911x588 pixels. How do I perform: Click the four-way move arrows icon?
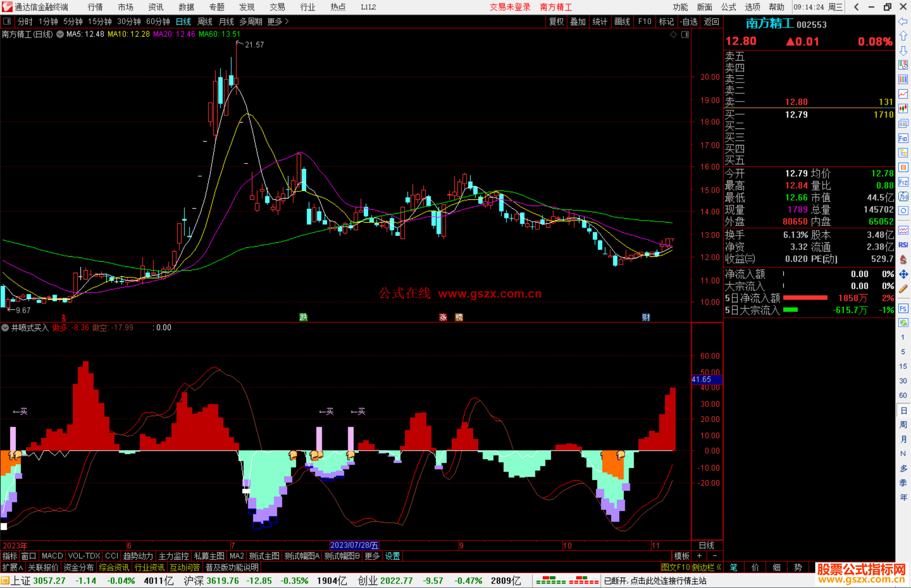pyautogui.click(x=903, y=274)
